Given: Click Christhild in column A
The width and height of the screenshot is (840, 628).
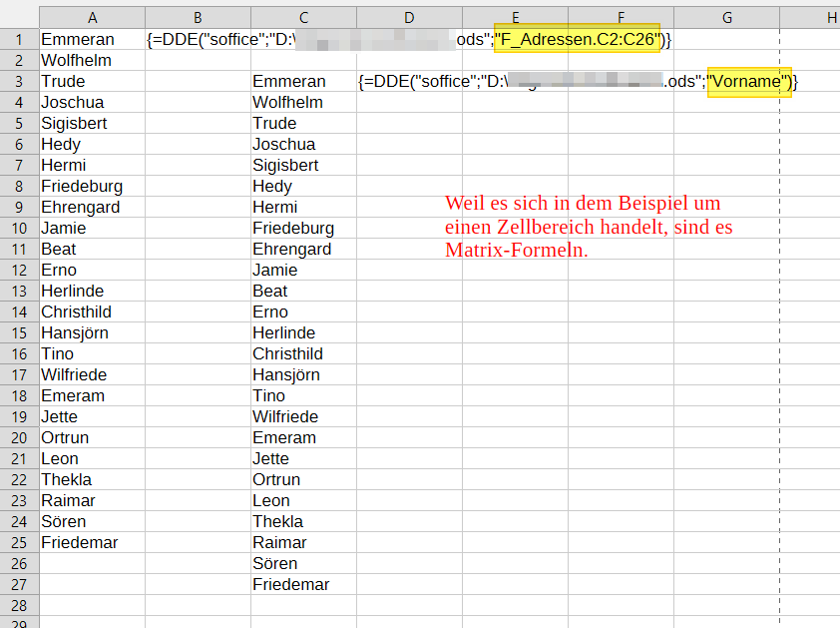Looking at the screenshot, I should tap(75, 312).
